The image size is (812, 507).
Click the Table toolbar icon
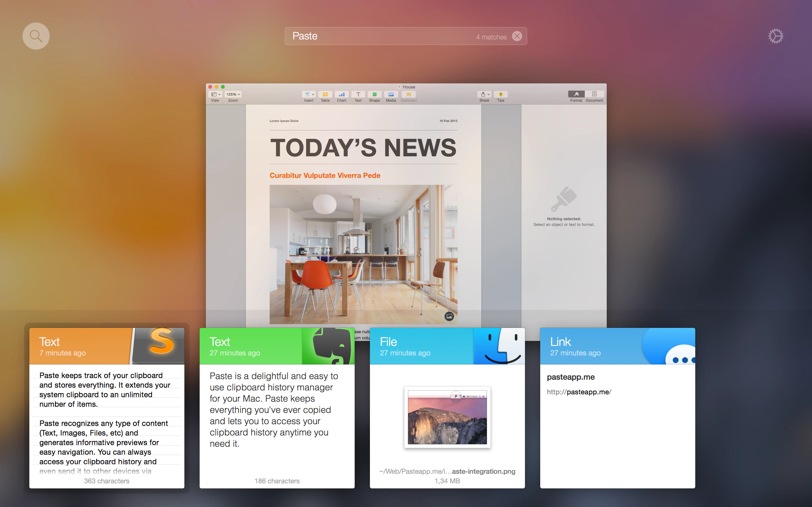click(x=325, y=95)
